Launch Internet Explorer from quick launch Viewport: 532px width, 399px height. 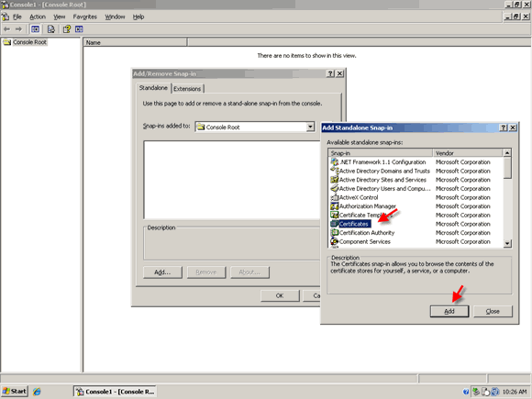37,392
